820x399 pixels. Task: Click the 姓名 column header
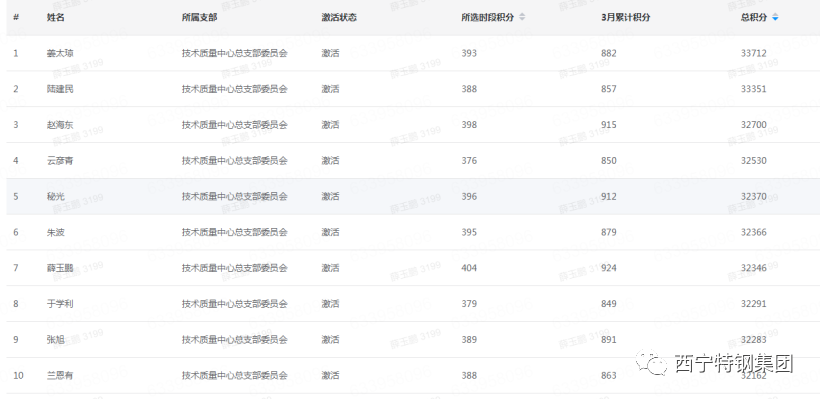pyautogui.click(x=55, y=17)
